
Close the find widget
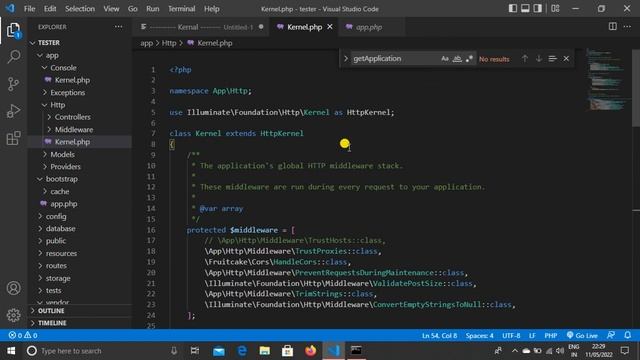click(566, 59)
